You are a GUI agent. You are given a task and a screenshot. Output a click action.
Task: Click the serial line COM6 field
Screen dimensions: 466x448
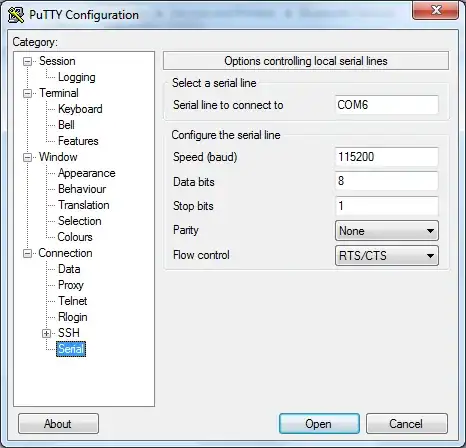point(387,105)
